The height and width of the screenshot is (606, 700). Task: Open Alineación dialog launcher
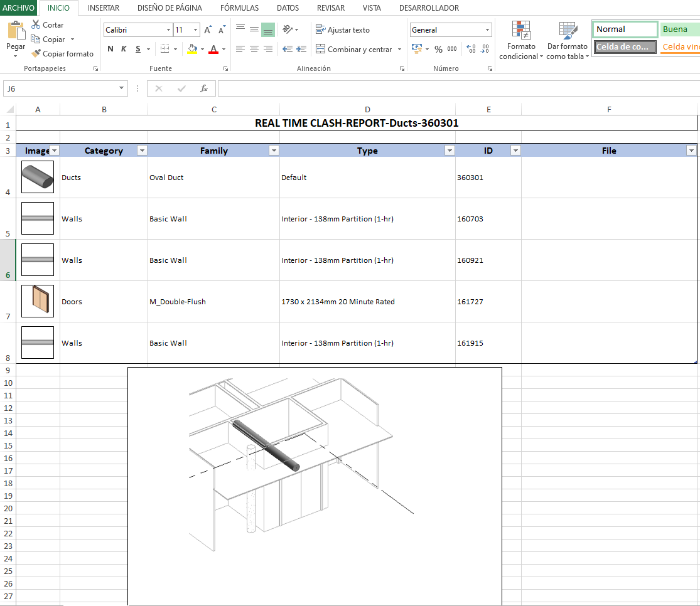point(402,68)
